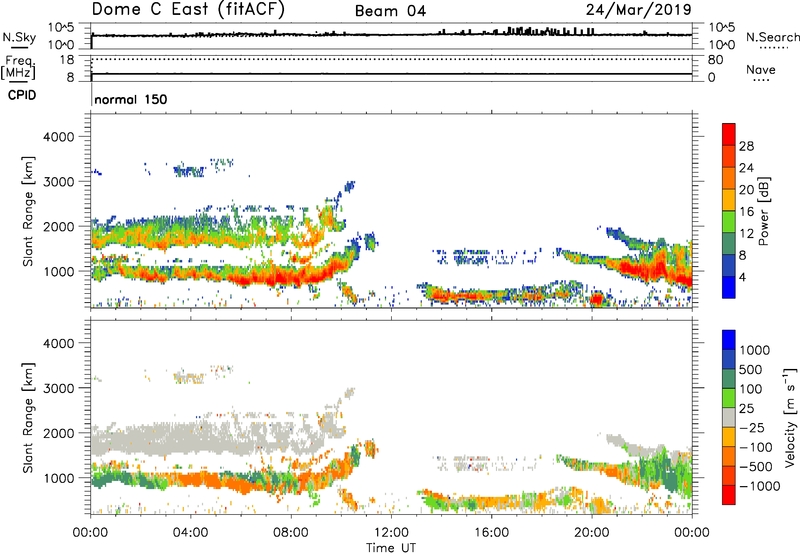Click the '16:00' time axis label
Viewport: 800px width, 554px height.
[x=491, y=533]
